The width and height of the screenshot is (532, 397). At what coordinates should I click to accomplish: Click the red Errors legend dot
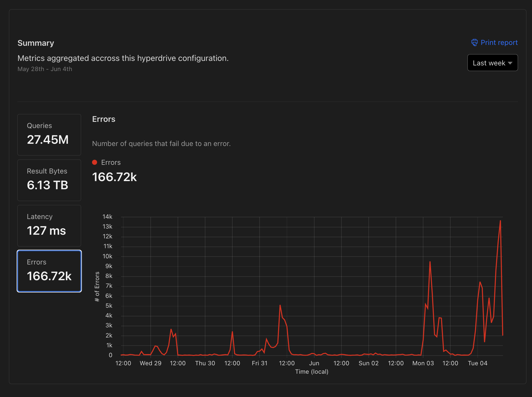(95, 162)
